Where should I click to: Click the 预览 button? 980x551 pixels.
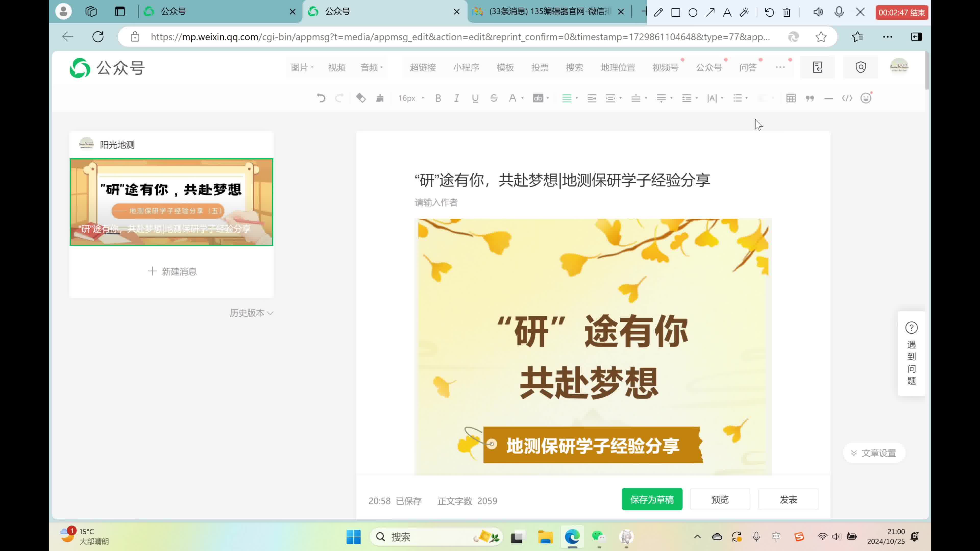720,499
